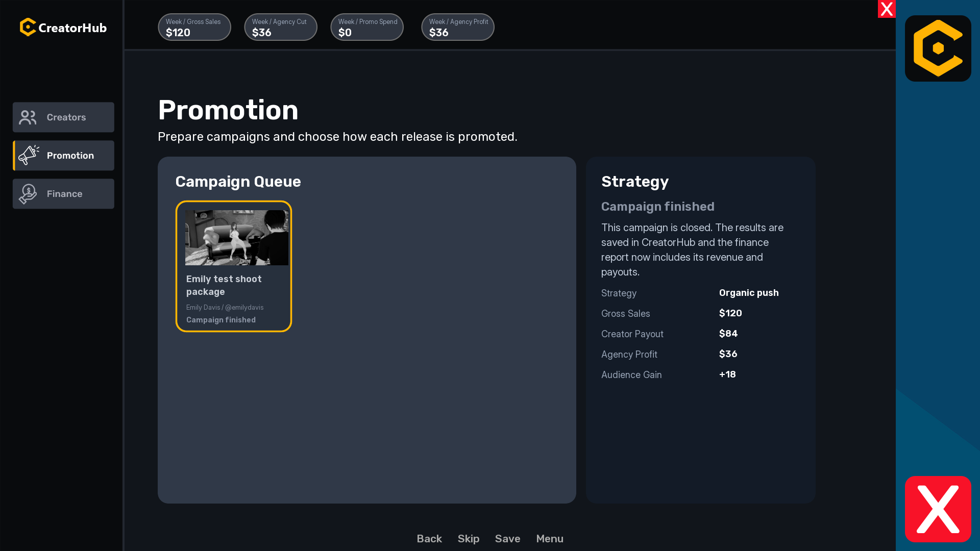Click the Skip button

(x=469, y=539)
